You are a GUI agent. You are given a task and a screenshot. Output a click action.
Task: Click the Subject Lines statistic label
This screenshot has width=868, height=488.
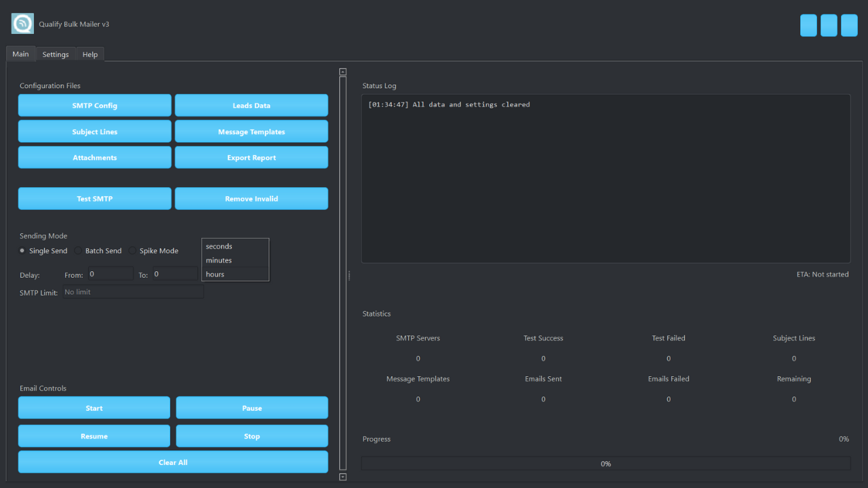coord(794,338)
